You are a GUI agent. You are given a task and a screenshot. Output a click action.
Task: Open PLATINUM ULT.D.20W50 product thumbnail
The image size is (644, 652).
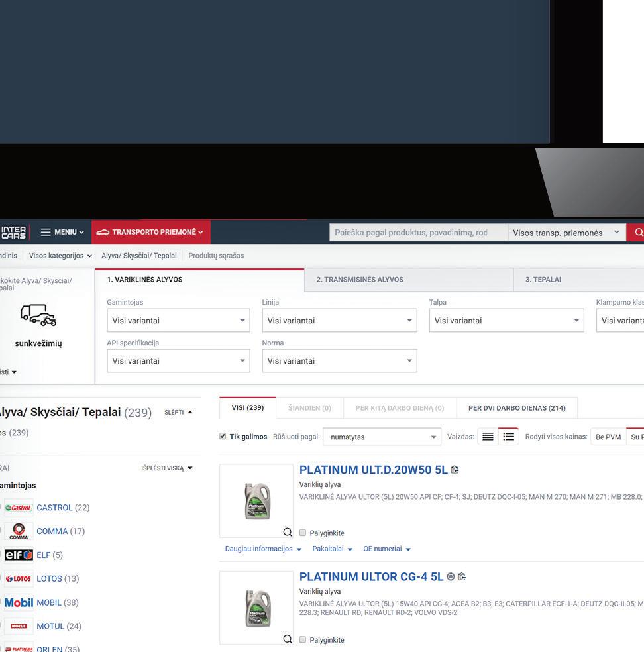click(x=257, y=501)
